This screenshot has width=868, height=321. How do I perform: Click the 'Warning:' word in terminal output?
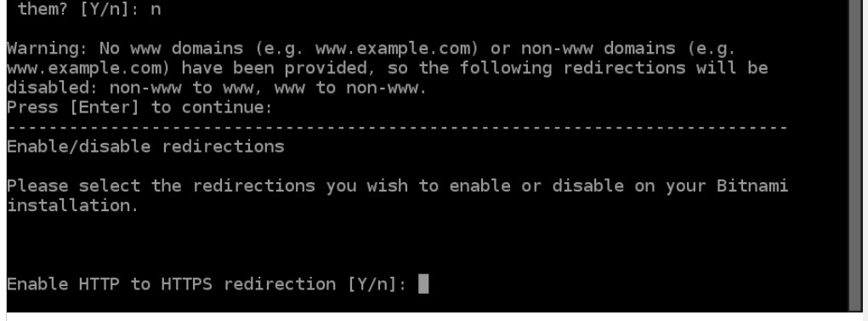(x=47, y=49)
